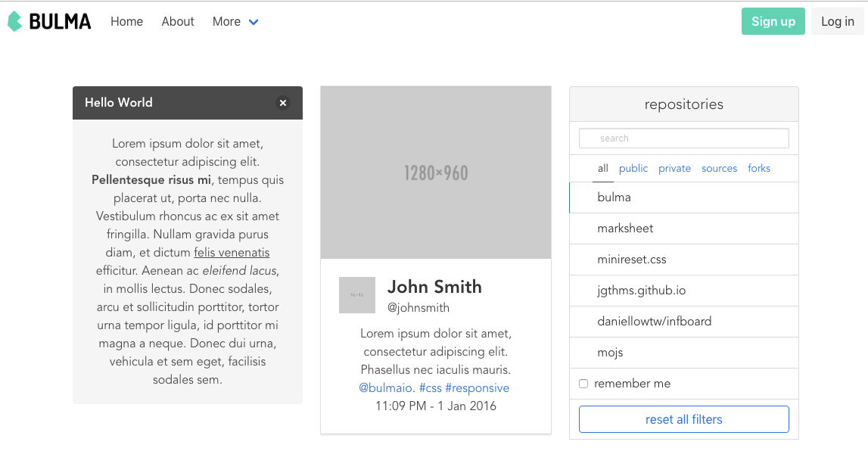Click reset all filters button

684,419
